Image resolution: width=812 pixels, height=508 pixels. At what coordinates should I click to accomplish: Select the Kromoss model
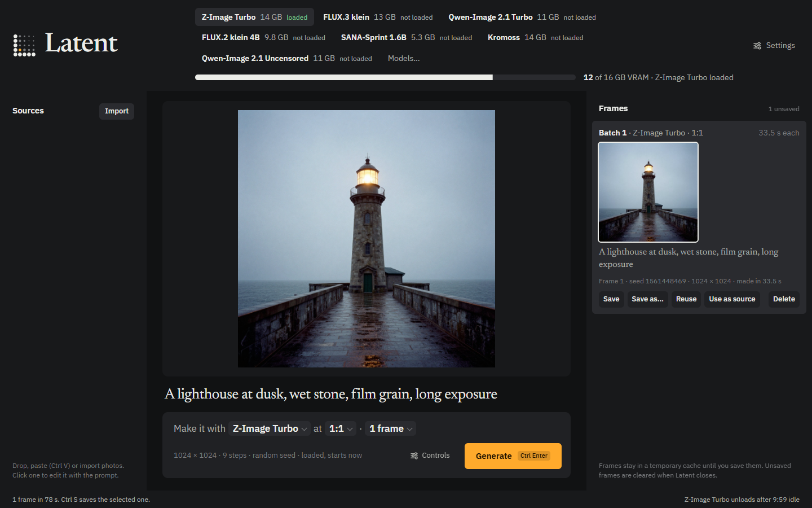(536, 37)
